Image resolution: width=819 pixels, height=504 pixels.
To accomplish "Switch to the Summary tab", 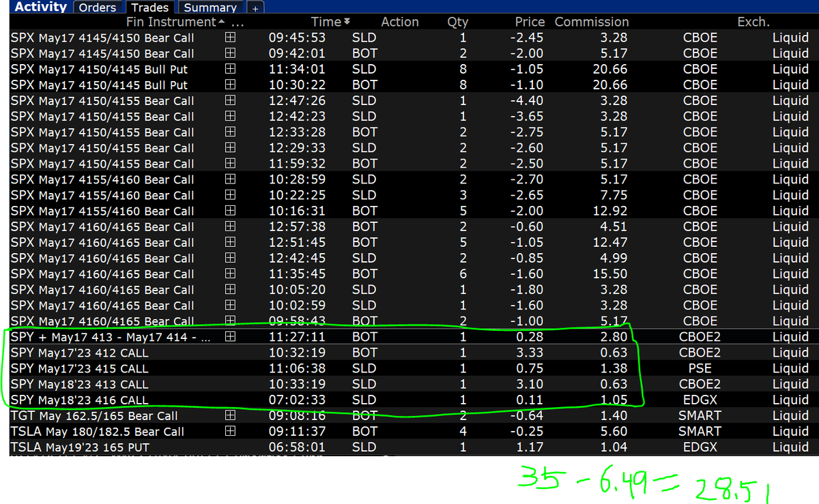I will pyautogui.click(x=210, y=8).
